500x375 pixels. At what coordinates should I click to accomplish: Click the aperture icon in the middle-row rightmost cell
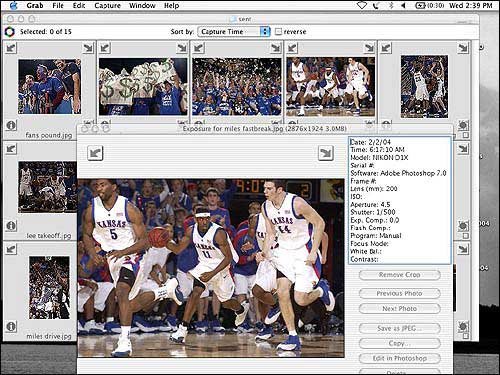[x=463, y=226]
